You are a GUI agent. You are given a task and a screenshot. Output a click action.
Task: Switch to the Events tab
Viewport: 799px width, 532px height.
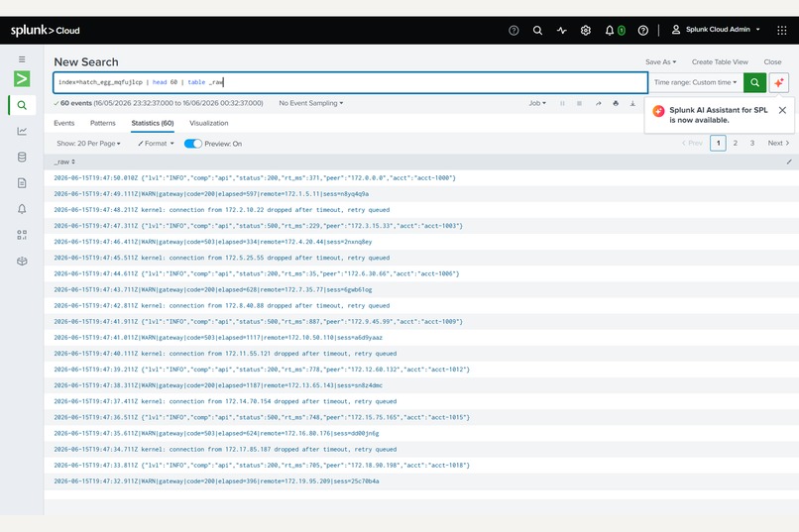point(64,123)
